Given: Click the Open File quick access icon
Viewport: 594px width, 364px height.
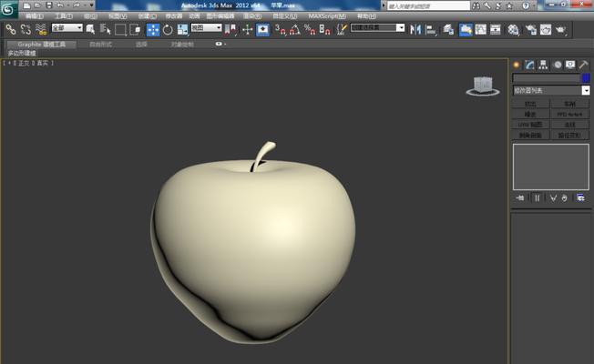Looking at the screenshot, I should pyautogui.click(x=37, y=5).
